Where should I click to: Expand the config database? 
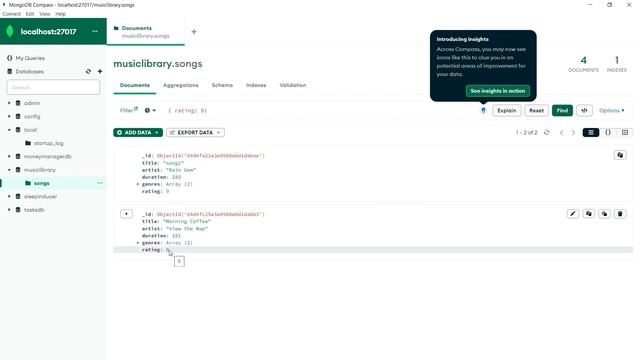click(x=9, y=116)
